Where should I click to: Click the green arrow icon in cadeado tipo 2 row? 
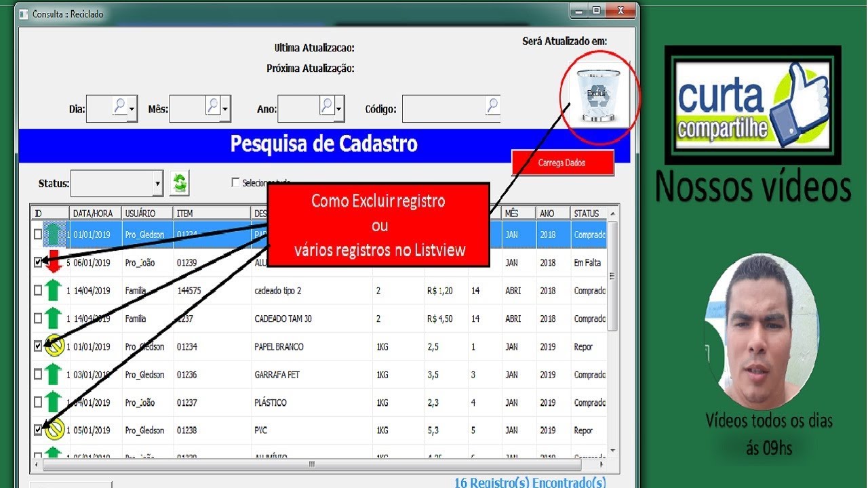click(x=54, y=290)
